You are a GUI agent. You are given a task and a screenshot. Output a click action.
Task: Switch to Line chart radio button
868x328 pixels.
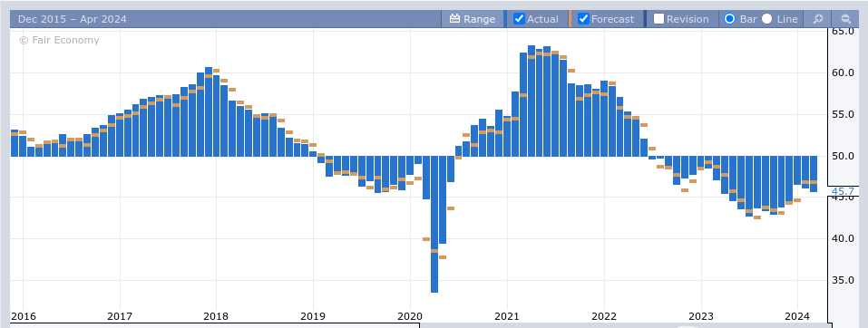(x=766, y=19)
